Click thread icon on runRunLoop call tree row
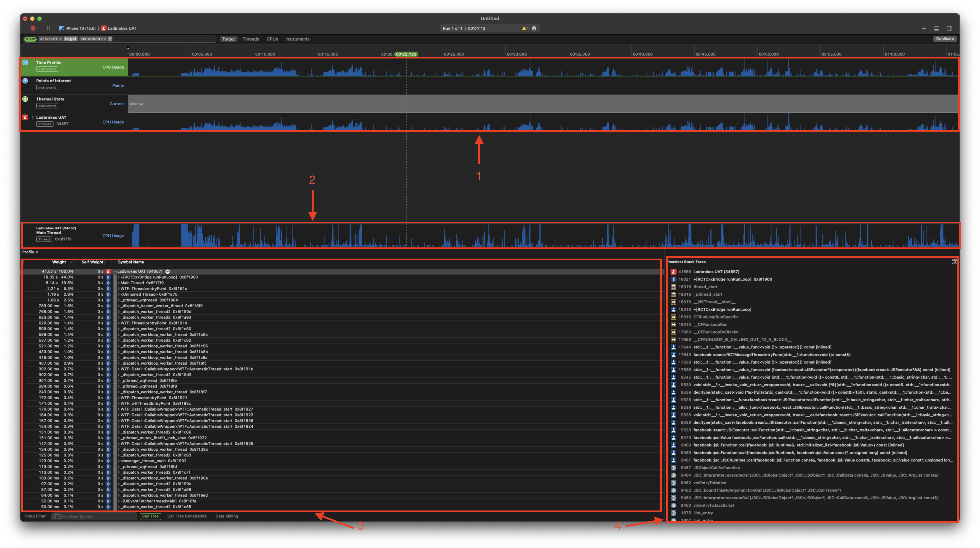980x548 pixels. [108, 277]
